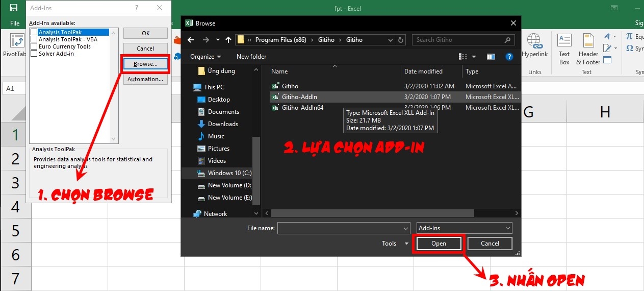Screen dimensions: 644x291
Task: Click the forward arrow in Browse dialog
Action: [206, 40]
